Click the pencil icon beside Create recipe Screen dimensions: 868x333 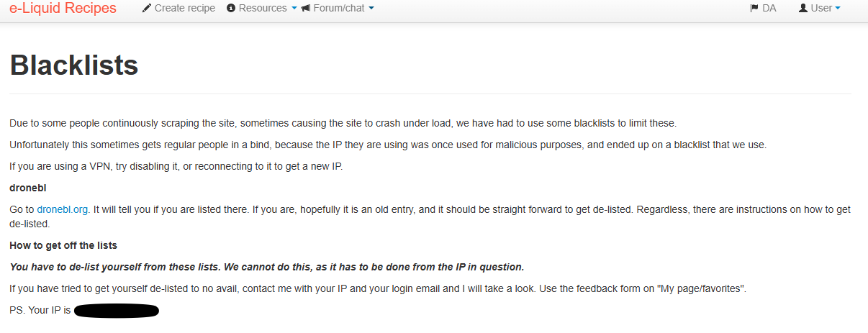click(x=147, y=9)
